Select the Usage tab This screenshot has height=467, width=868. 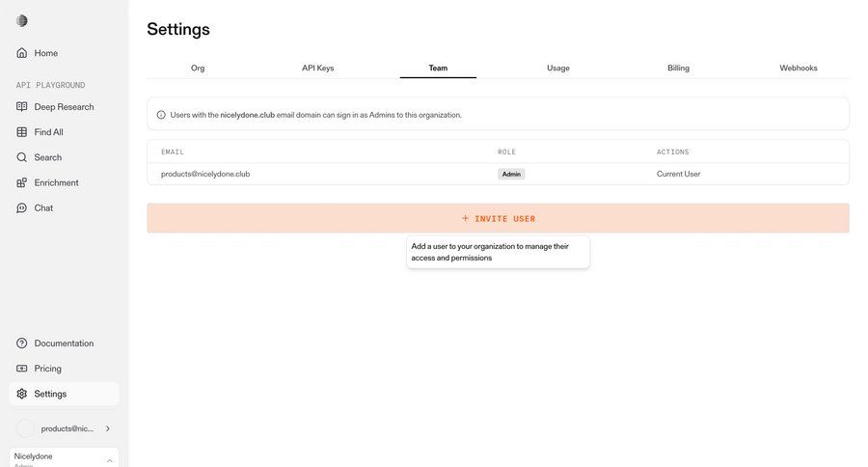(558, 69)
